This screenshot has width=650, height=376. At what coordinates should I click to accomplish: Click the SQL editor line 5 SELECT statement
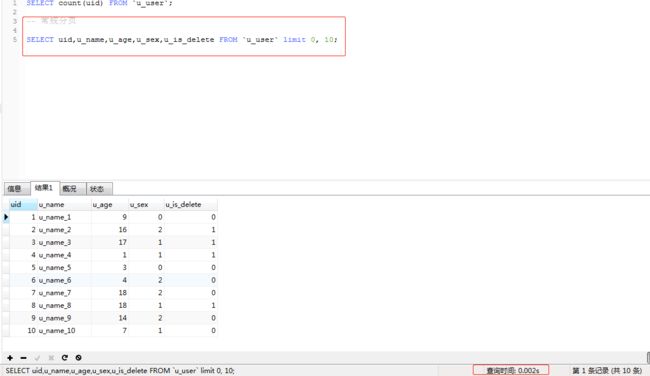point(182,40)
